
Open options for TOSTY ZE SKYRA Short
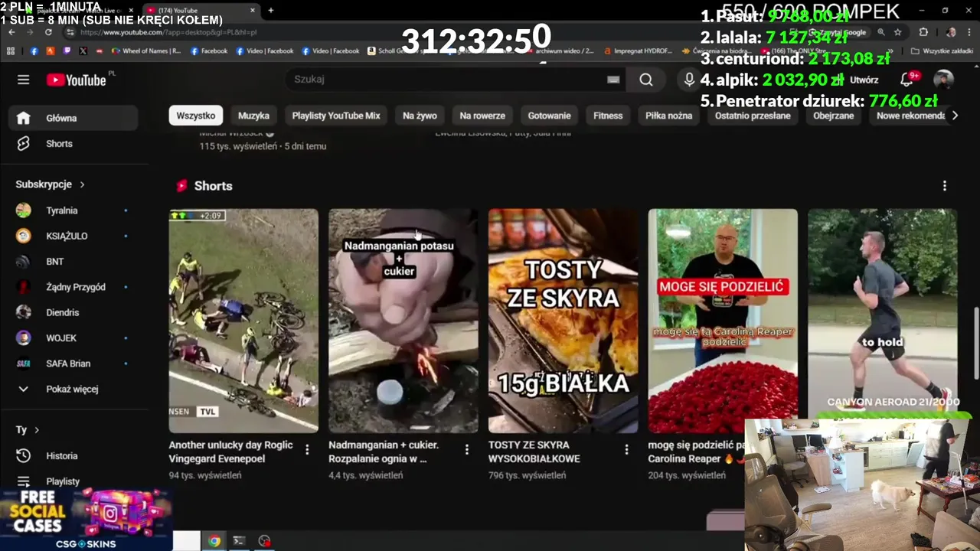(x=626, y=450)
